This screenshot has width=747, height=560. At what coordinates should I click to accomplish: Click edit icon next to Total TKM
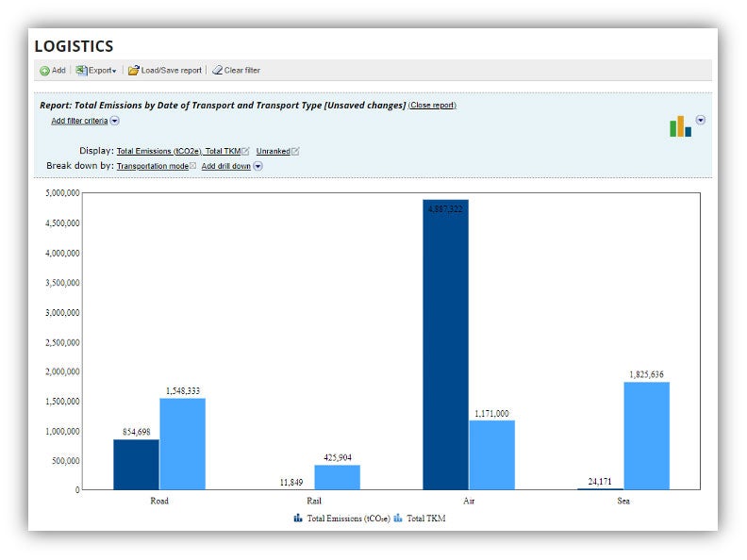click(x=246, y=151)
